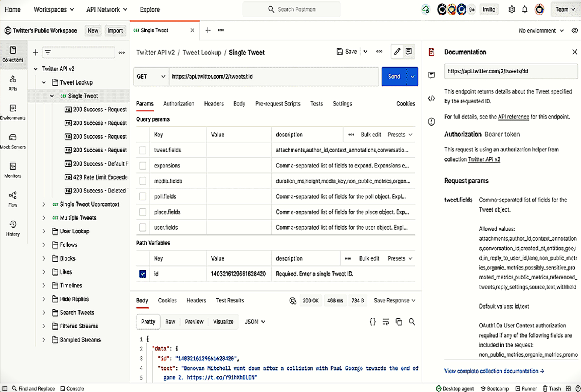581x392 pixels.
Task: Open View complete collection documentation link
Action: click(494, 371)
